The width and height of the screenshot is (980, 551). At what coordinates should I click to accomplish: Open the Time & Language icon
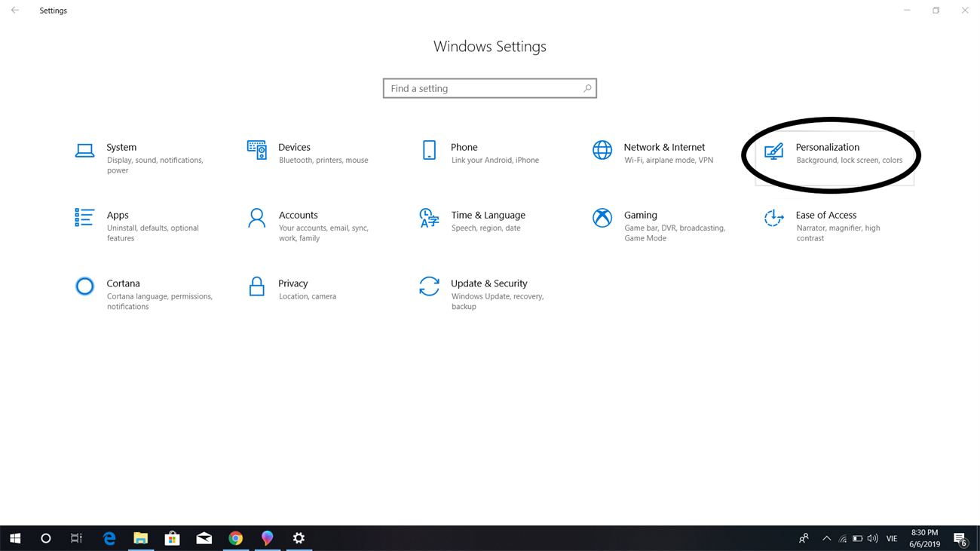[x=429, y=218]
